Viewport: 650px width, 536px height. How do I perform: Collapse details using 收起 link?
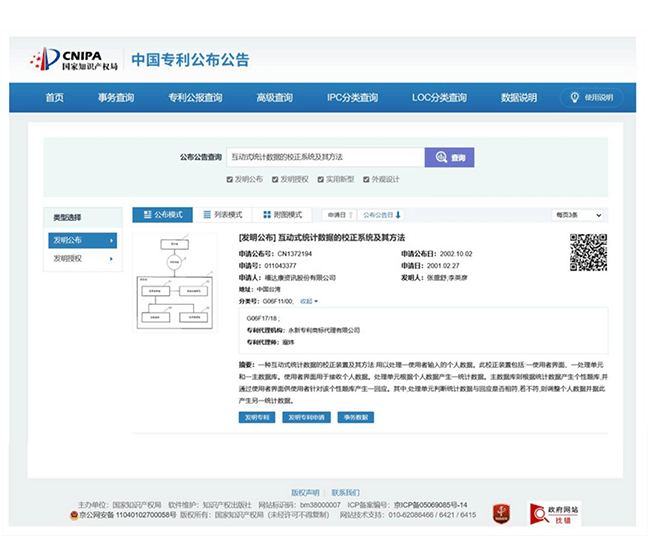(x=308, y=300)
